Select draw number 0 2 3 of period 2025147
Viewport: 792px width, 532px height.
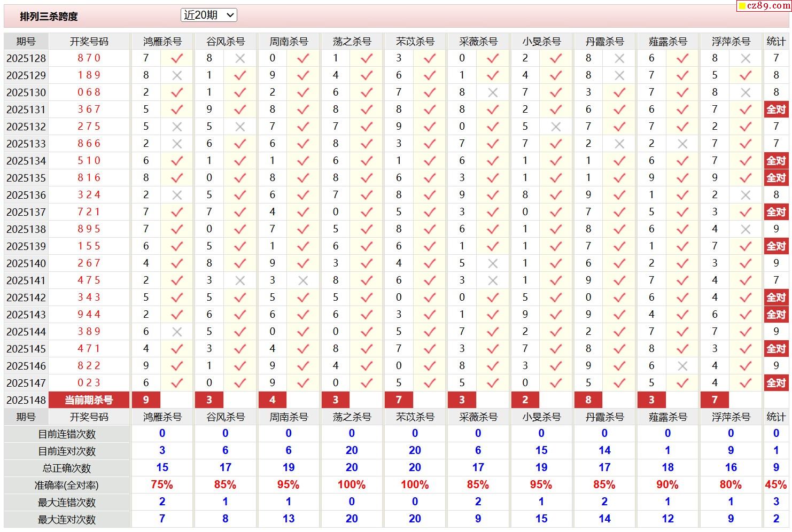click(x=89, y=382)
